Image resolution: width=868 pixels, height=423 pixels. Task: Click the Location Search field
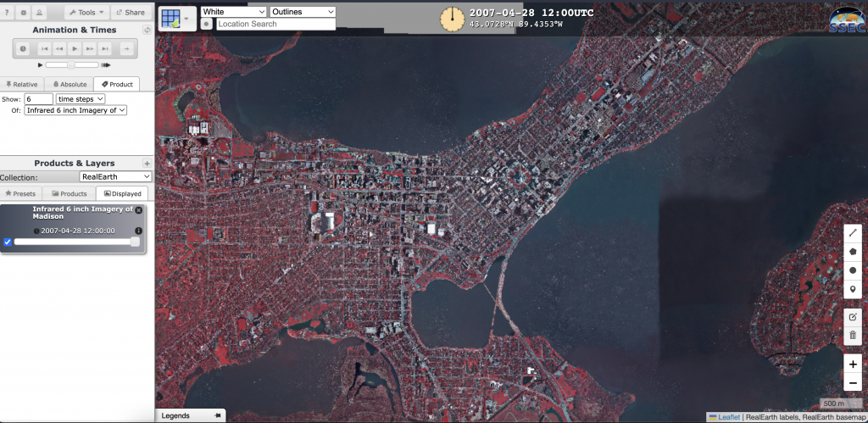coord(275,24)
